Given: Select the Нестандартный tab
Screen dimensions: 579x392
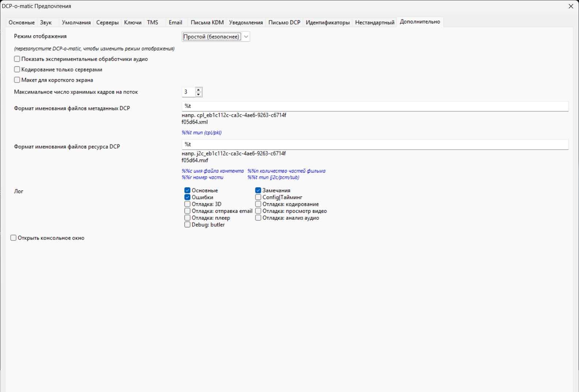Looking at the screenshot, I should 375,23.
